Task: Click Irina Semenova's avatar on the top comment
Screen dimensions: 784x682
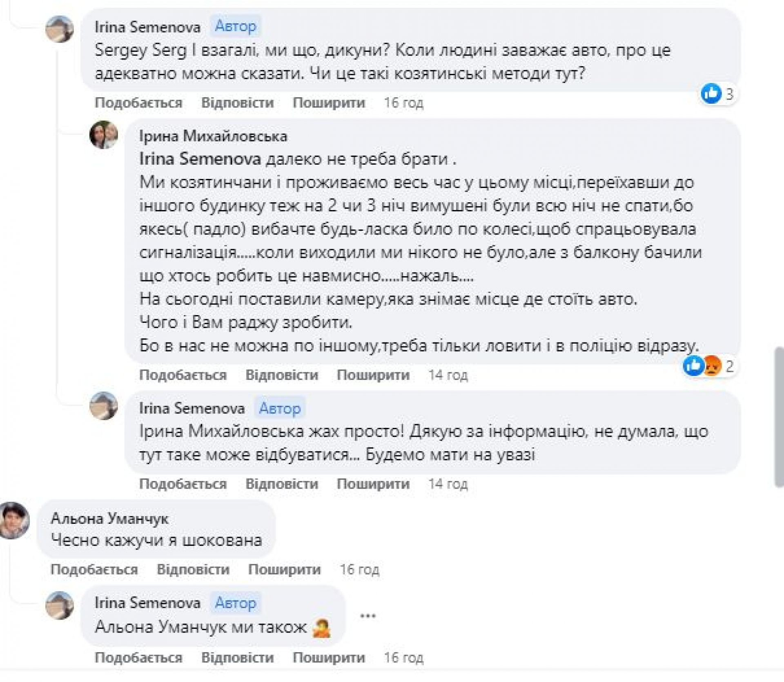Action: [60, 29]
